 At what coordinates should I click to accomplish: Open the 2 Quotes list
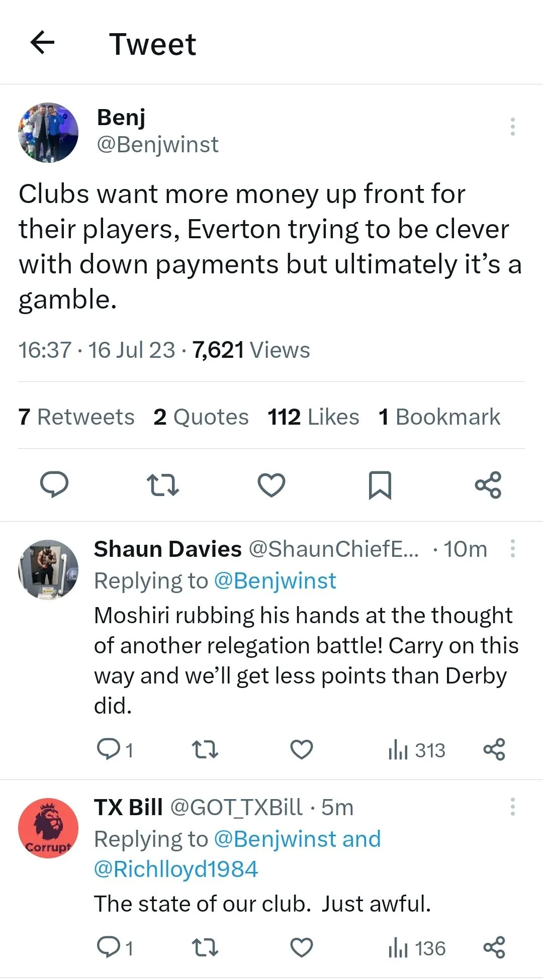[x=201, y=417]
